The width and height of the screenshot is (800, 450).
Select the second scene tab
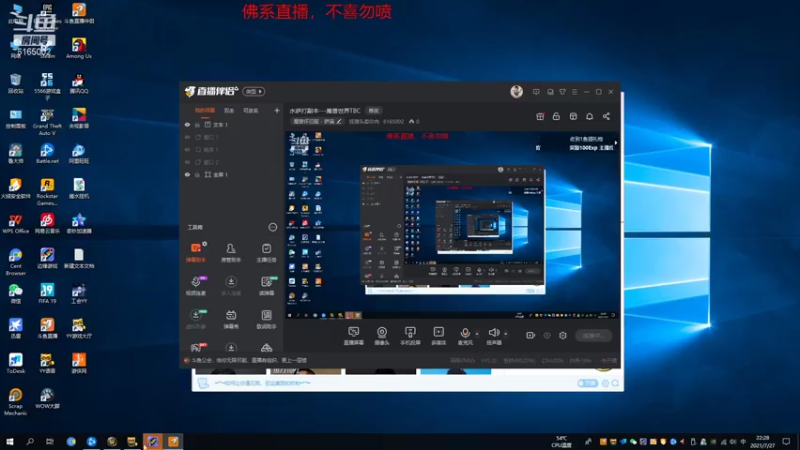[x=229, y=110]
